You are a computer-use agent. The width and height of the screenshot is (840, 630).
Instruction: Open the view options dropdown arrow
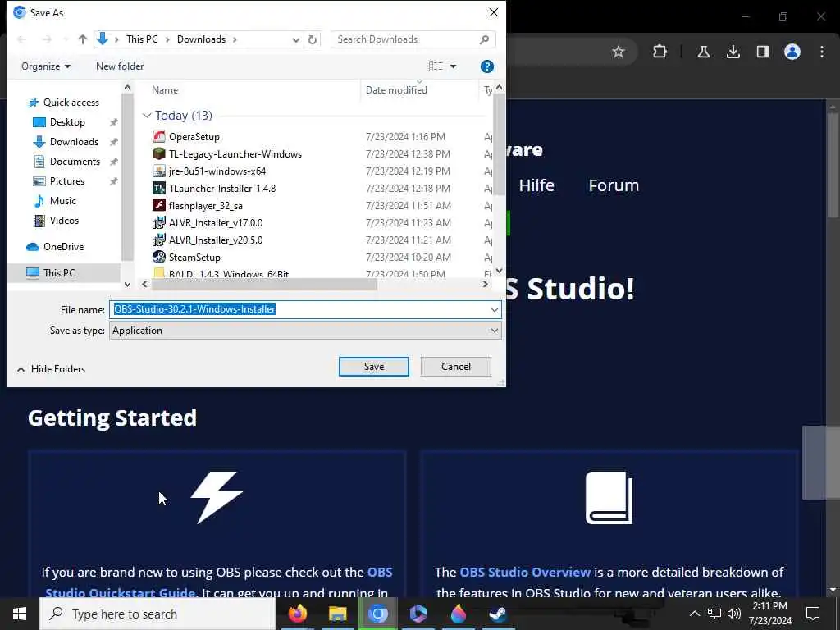453,66
